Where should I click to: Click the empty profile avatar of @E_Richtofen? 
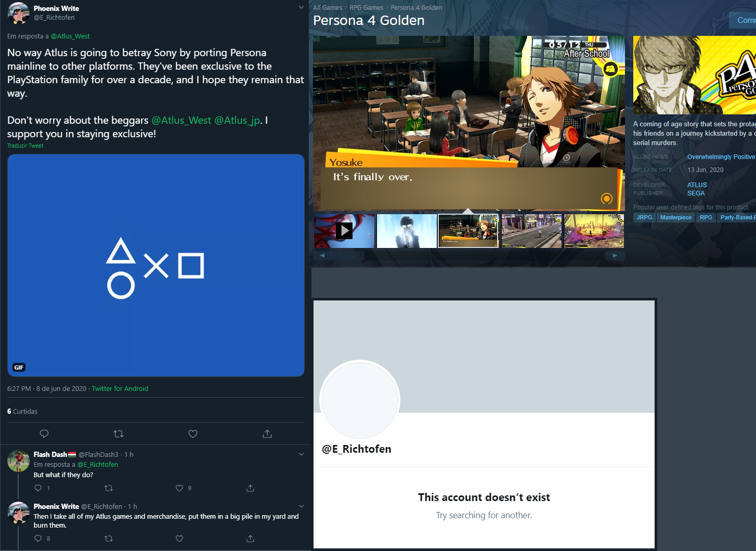tap(360, 400)
